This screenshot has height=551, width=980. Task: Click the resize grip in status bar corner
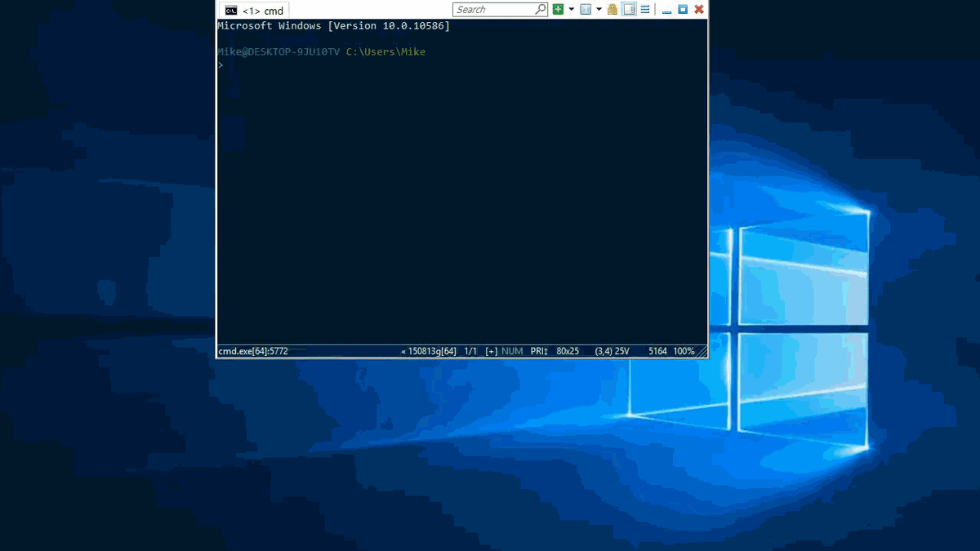pyautogui.click(x=702, y=352)
